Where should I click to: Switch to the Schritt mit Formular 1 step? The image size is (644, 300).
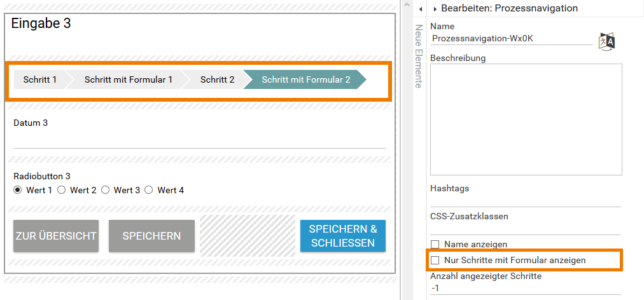[128, 79]
